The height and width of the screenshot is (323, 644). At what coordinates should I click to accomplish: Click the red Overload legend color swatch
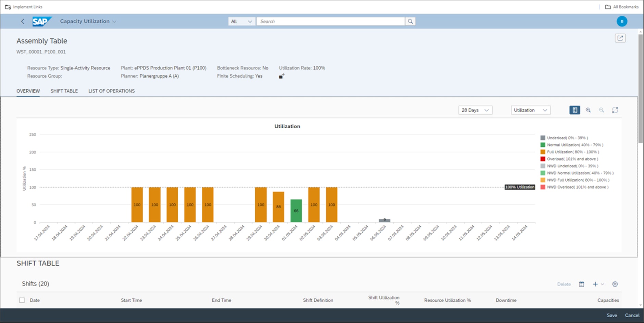pos(543,159)
